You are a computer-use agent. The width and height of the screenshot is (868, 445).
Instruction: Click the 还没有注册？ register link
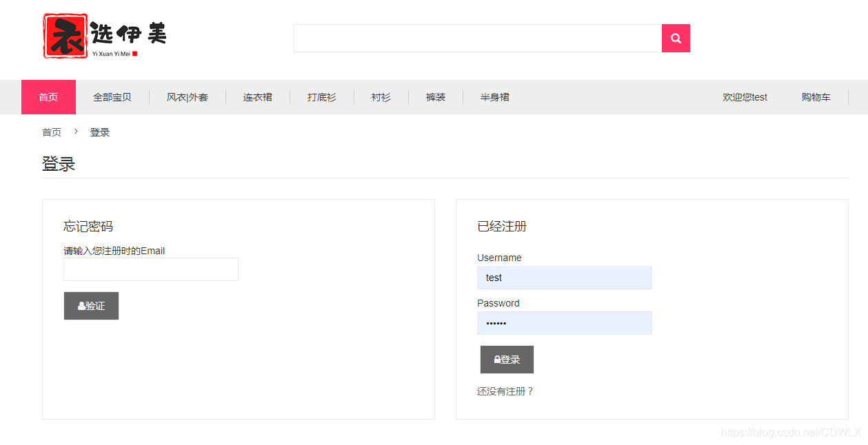[505, 391]
